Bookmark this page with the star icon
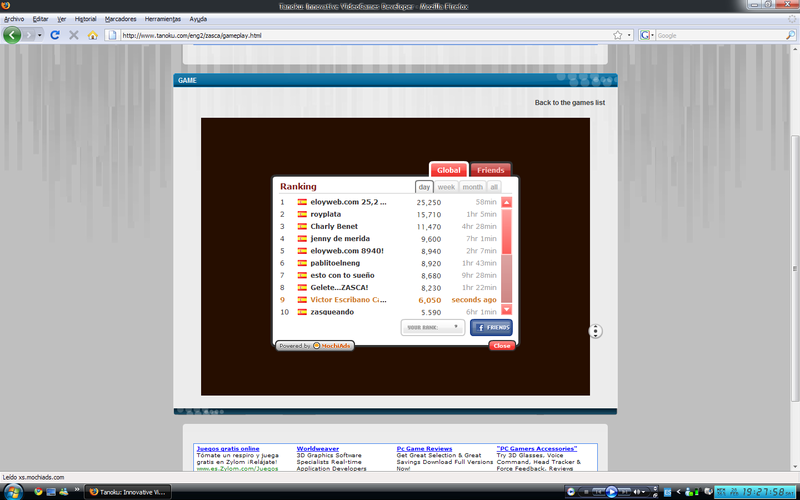 click(618, 35)
